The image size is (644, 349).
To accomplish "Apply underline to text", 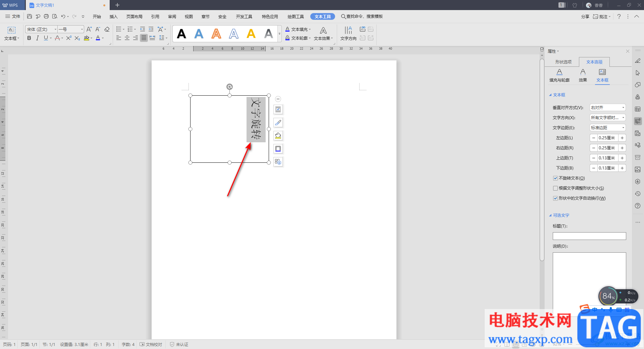I will (x=46, y=38).
